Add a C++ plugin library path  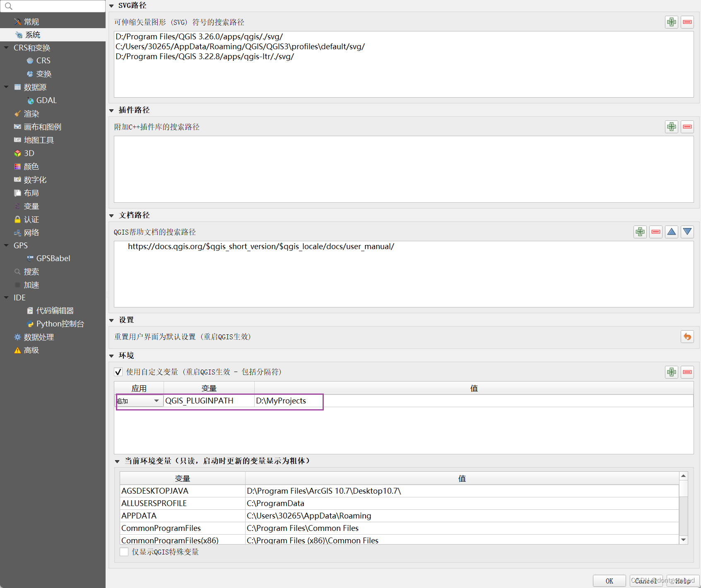pyautogui.click(x=672, y=127)
